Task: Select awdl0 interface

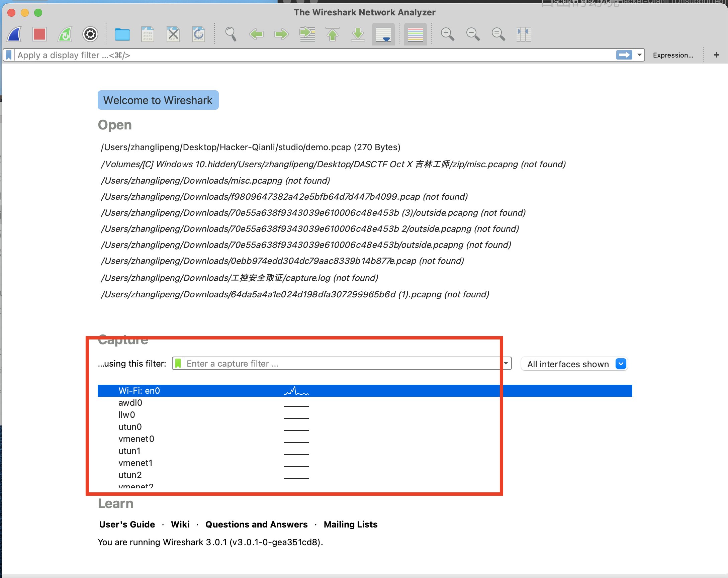Action: (x=365, y=403)
